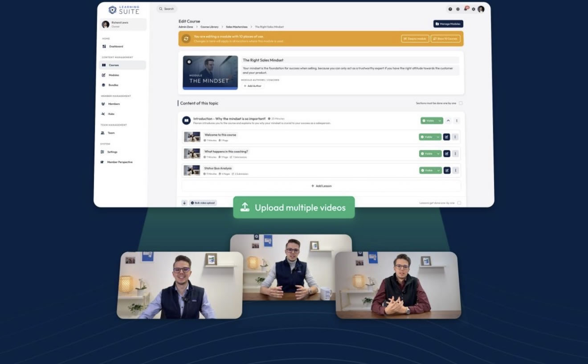Open the help question mark icon
Viewport: 588px width, 364px height.
pos(450,9)
